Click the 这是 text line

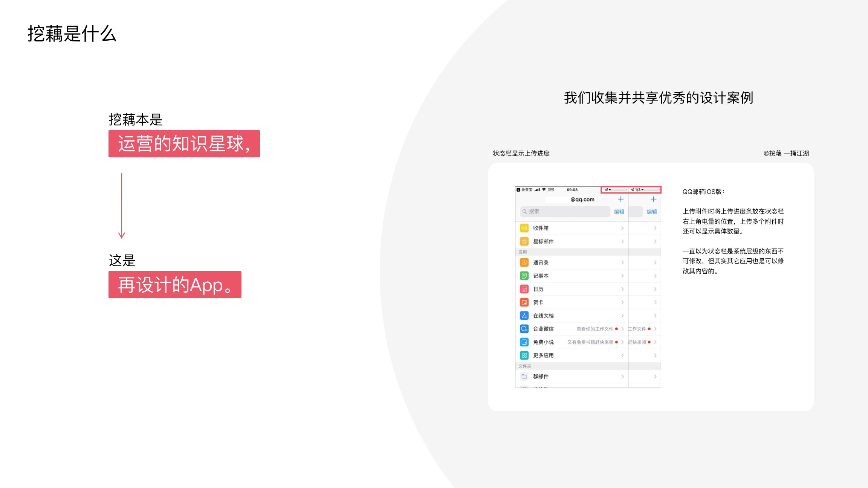122,260
